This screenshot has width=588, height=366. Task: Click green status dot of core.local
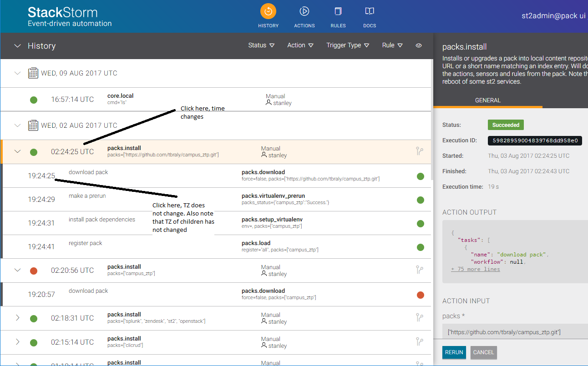pos(33,100)
